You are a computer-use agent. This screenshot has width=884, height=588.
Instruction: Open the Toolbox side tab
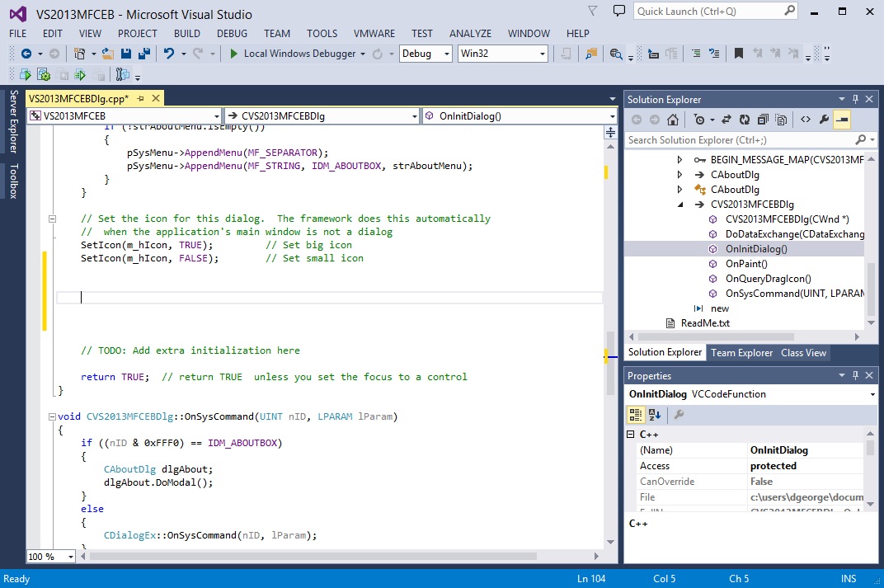click(13, 181)
